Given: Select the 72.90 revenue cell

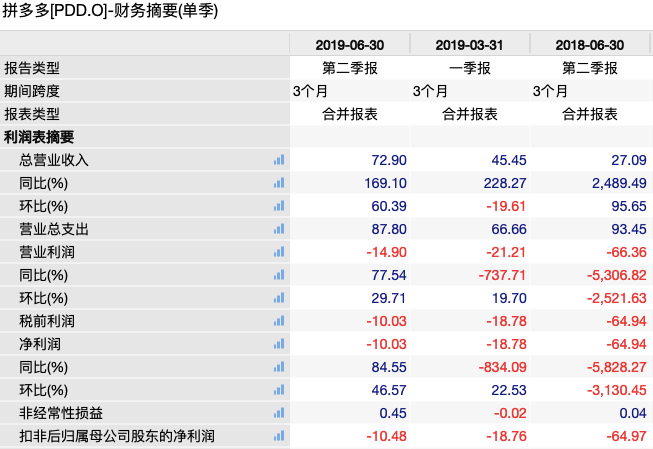Looking at the screenshot, I should tap(388, 160).
